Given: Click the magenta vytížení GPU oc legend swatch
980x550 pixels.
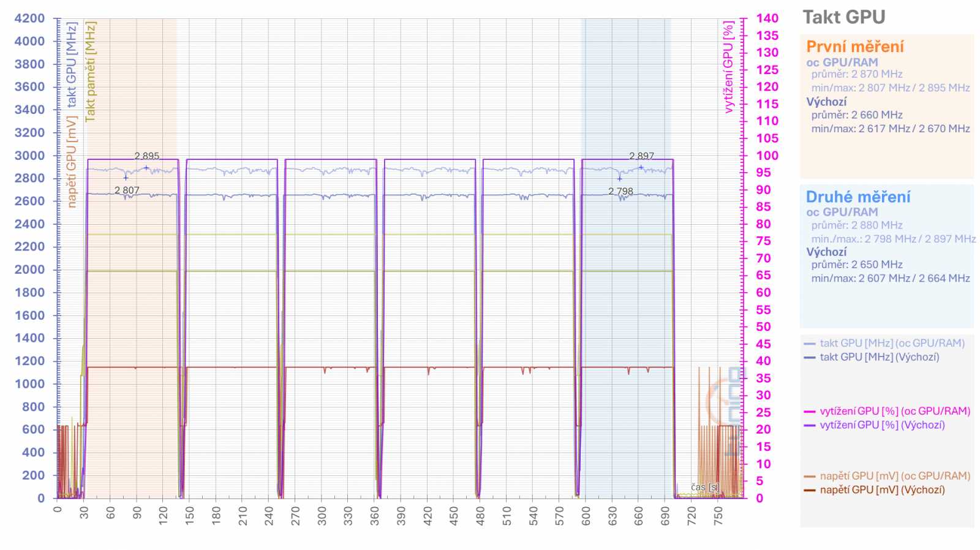Looking at the screenshot, I should tap(810, 412).
